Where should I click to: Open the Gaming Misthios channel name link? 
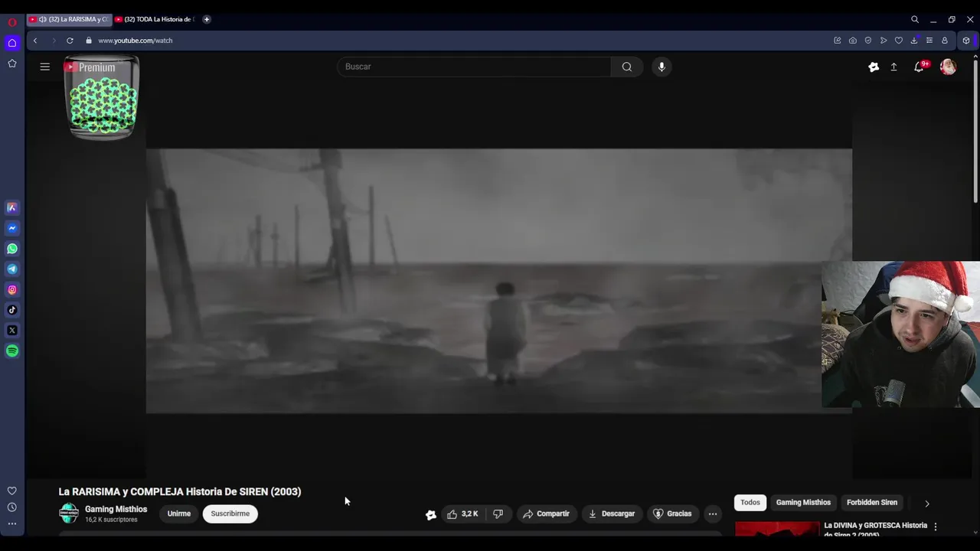(x=116, y=509)
